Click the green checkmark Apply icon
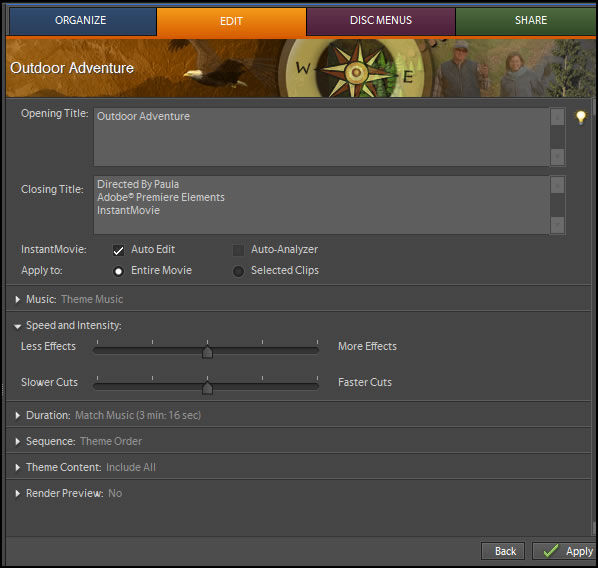 click(x=551, y=550)
